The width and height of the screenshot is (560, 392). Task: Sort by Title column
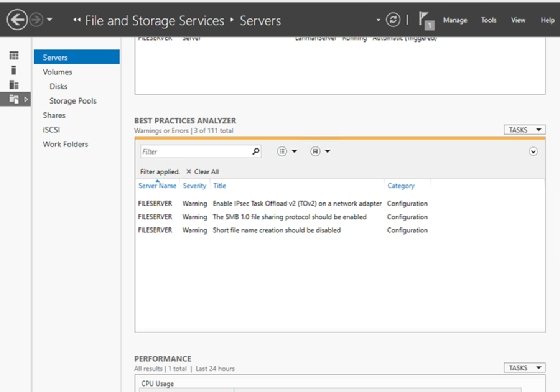click(220, 186)
